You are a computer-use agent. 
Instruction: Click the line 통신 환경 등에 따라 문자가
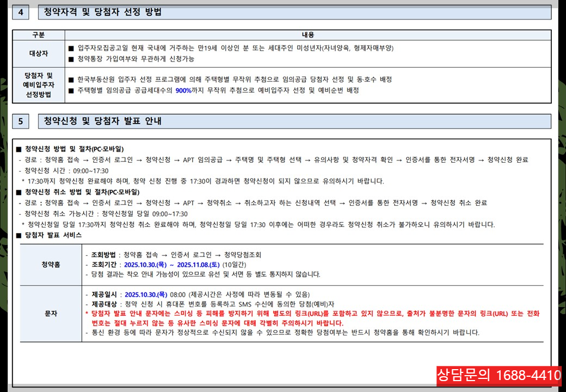click(x=282, y=333)
